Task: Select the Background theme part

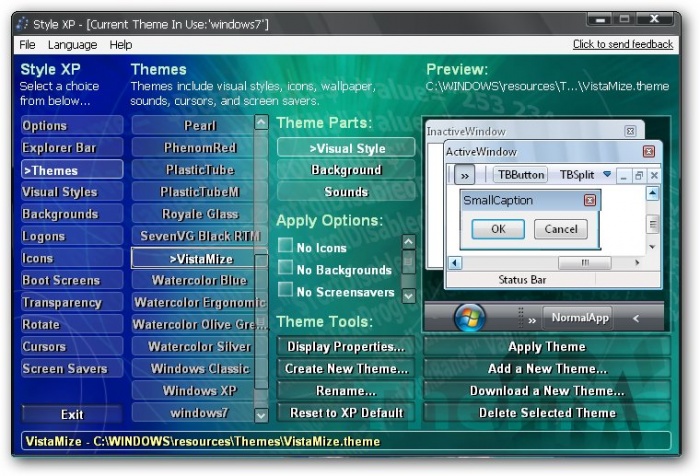Action: [346, 170]
